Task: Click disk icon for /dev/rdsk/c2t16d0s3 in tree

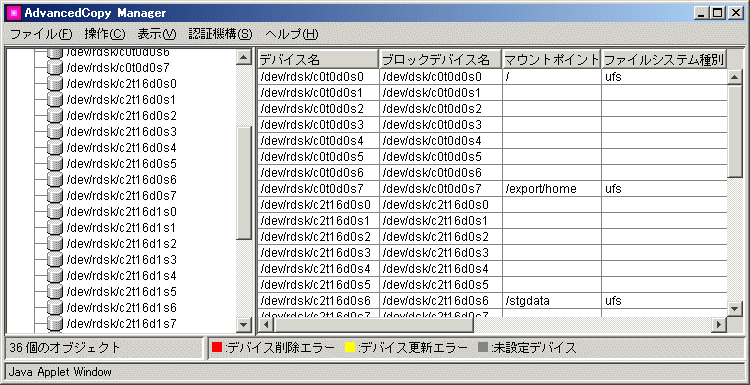Action: (x=55, y=132)
